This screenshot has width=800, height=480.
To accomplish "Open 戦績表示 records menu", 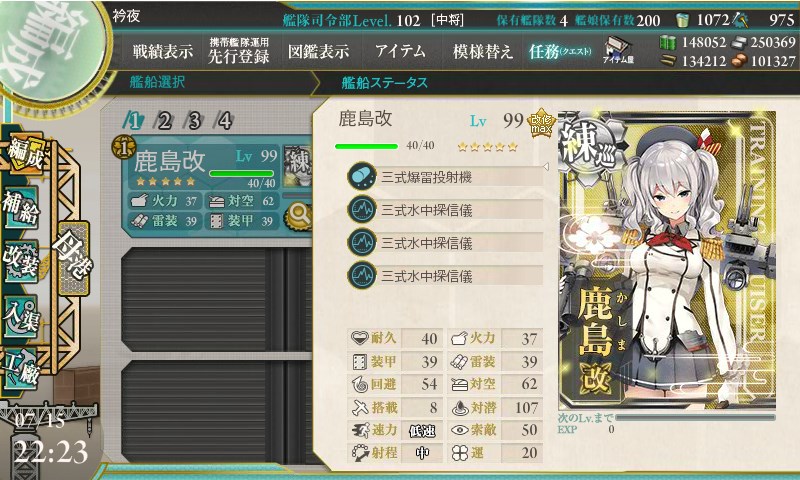I will coord(163,52).
